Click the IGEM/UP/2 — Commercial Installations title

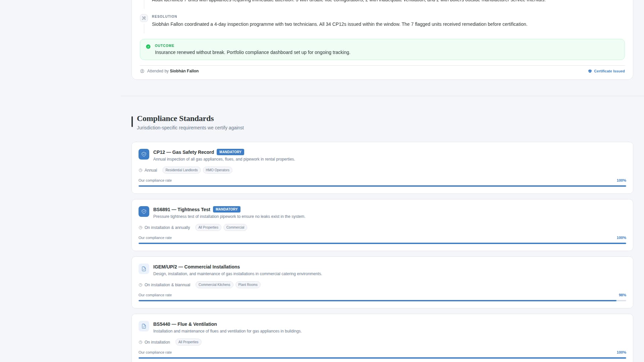(x=197, y=267)
